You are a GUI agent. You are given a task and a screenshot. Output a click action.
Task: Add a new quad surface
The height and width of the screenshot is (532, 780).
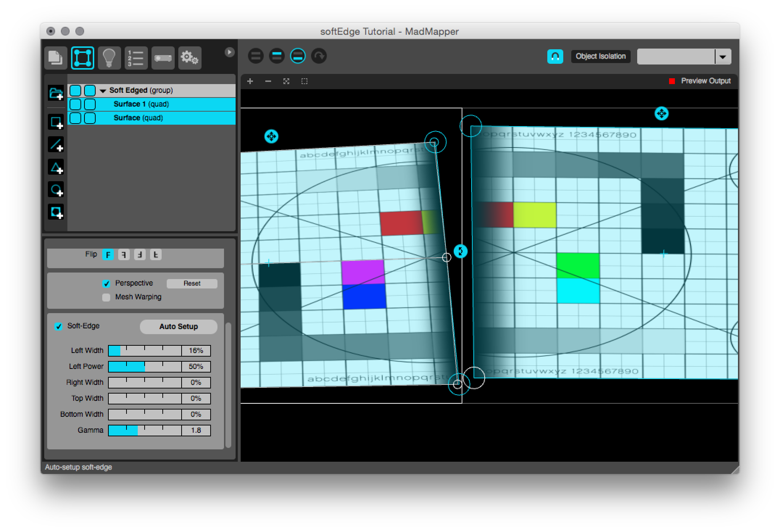pos(56,122)
